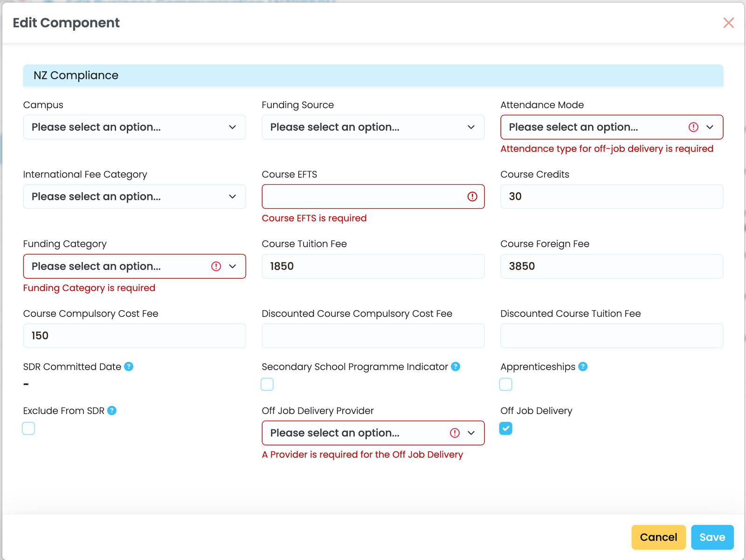
Task: Expand the Attendance Mode dropdown
Action: tap(612, 127)
